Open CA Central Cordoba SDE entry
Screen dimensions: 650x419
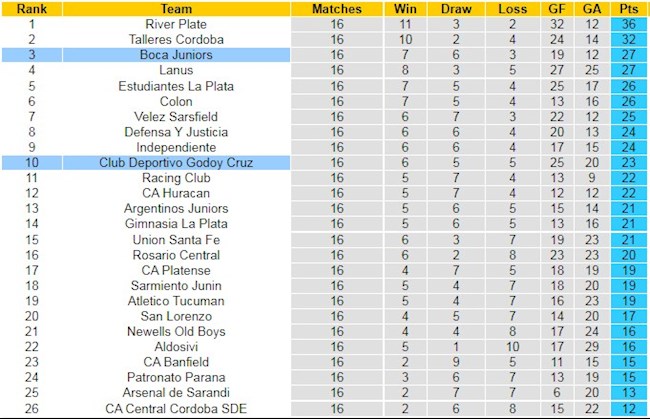[x=176, y=408]
